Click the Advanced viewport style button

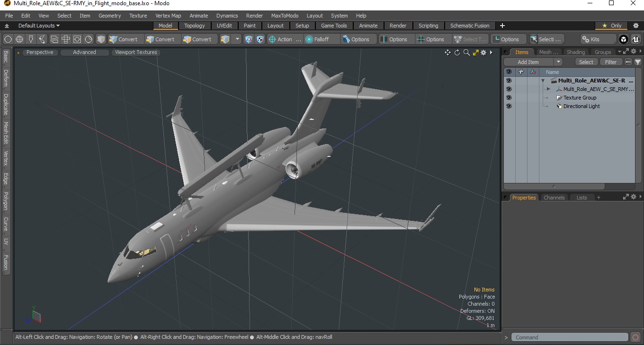pyautogui.click(x=84, y=52)
